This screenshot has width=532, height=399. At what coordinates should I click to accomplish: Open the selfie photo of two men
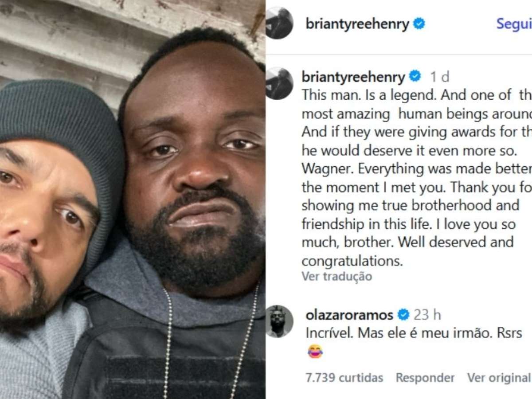[133, 199]
